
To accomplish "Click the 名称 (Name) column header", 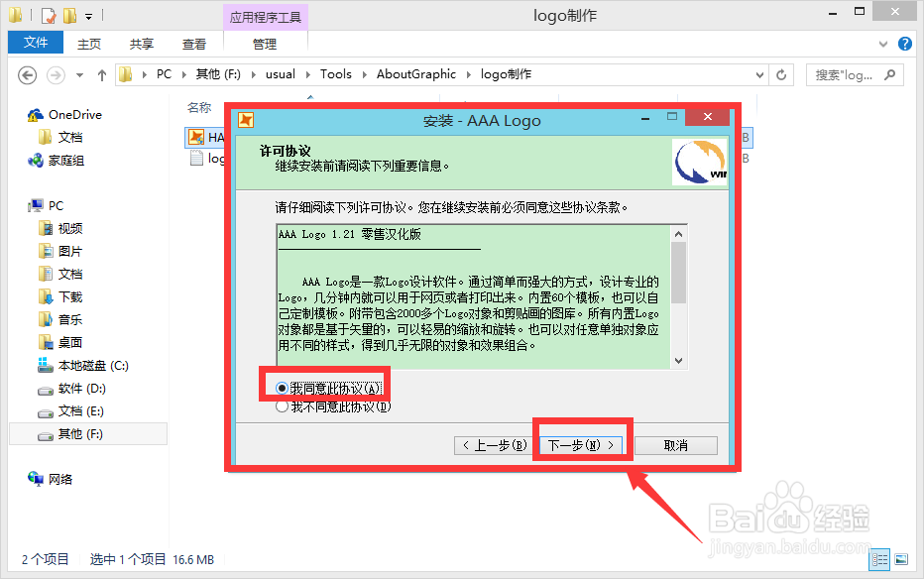I will (x=199, y=108).
